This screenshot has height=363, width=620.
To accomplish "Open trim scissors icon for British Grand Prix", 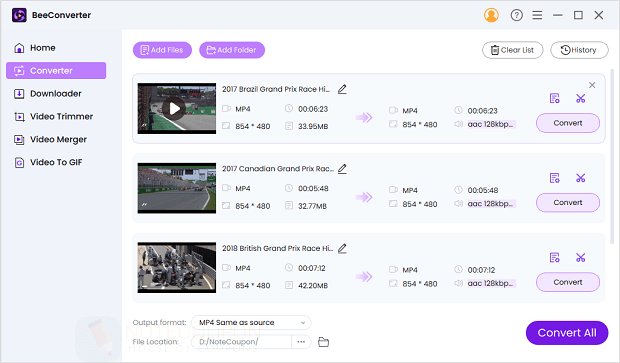I will click(580, 258).
